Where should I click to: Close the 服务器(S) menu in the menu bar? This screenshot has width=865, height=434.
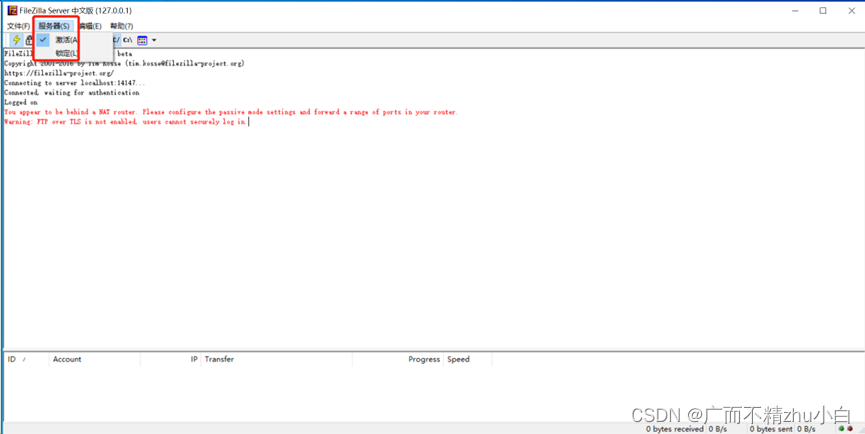54,26
